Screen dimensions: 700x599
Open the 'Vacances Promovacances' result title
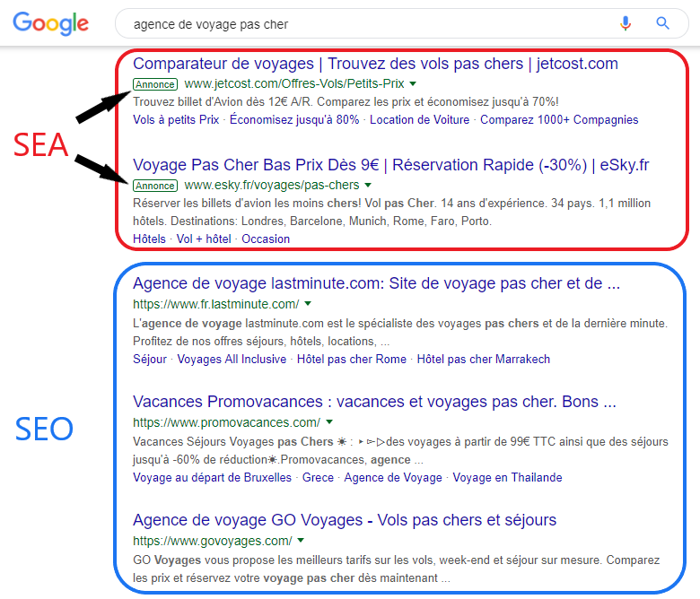[x=374, y=402]
